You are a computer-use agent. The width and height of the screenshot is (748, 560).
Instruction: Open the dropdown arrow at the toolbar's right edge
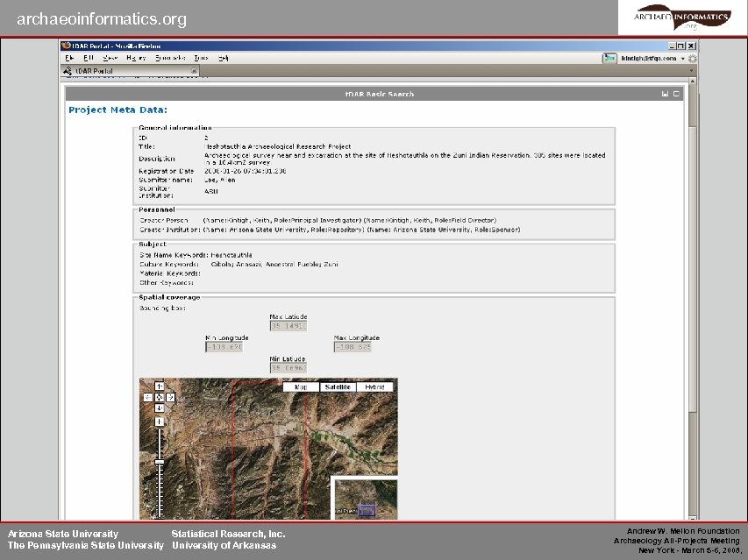point(691,70)
